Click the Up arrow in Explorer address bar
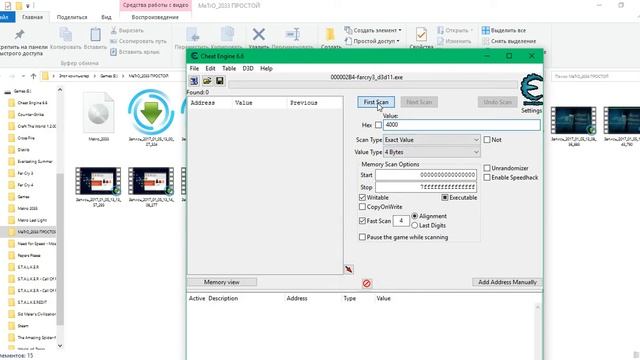640x360 pixels. (33, 76)
